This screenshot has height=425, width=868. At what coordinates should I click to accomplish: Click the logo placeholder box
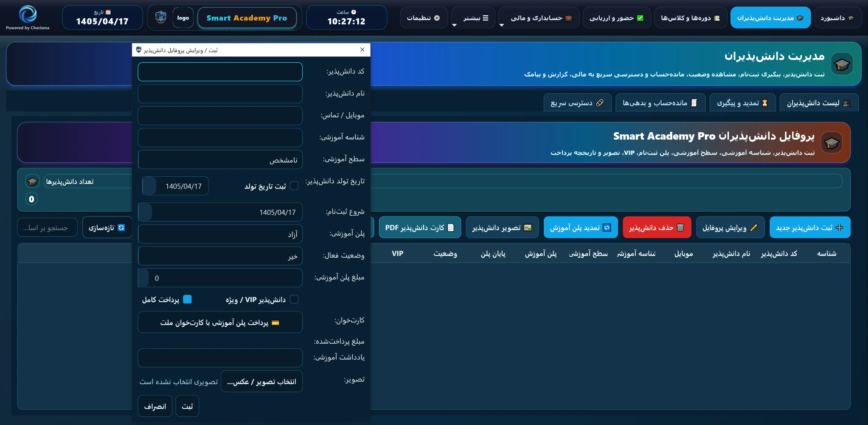coord(183,18)
